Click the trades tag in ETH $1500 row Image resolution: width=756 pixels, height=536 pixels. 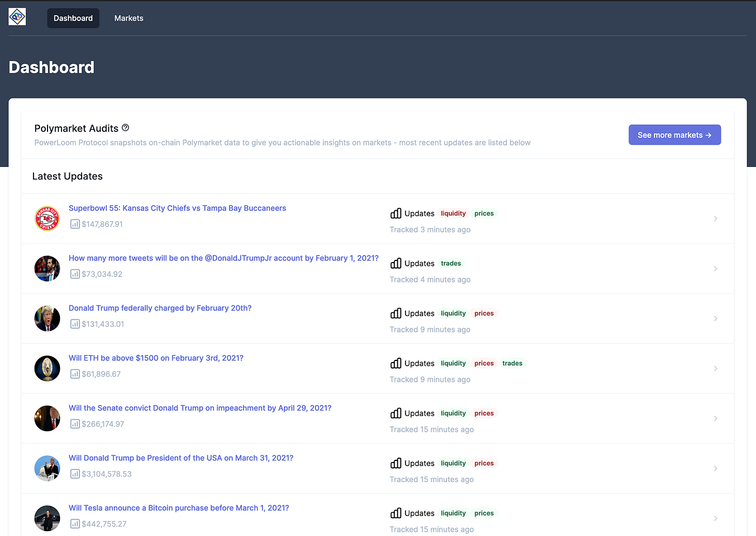[512, 364]
